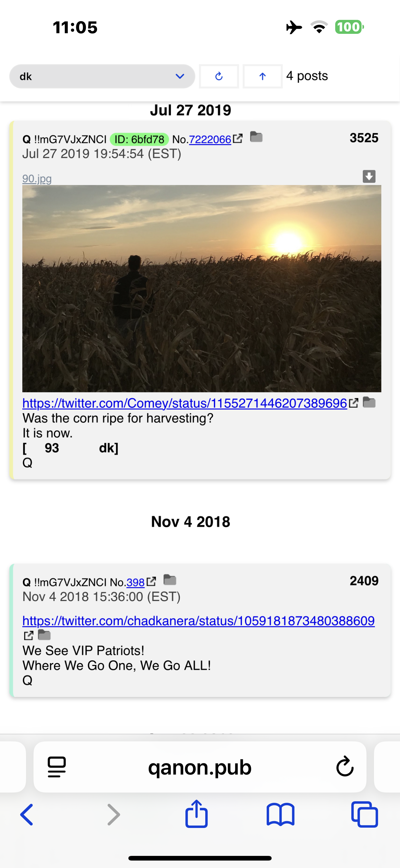Tap folder icon in post 2409 header
The image size is (400, 868).
pyautogui.click(x=170, y=580)
